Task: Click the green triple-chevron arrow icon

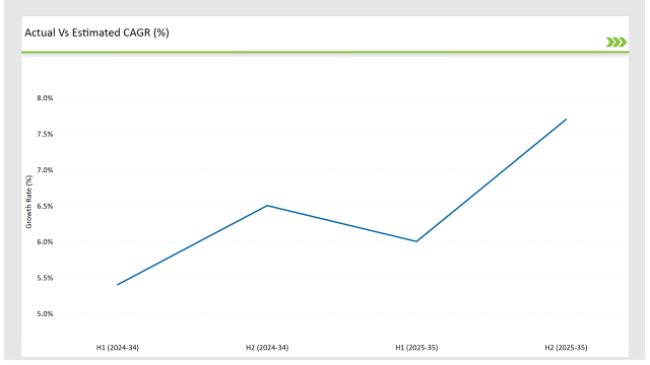Action: coord(616,42)
